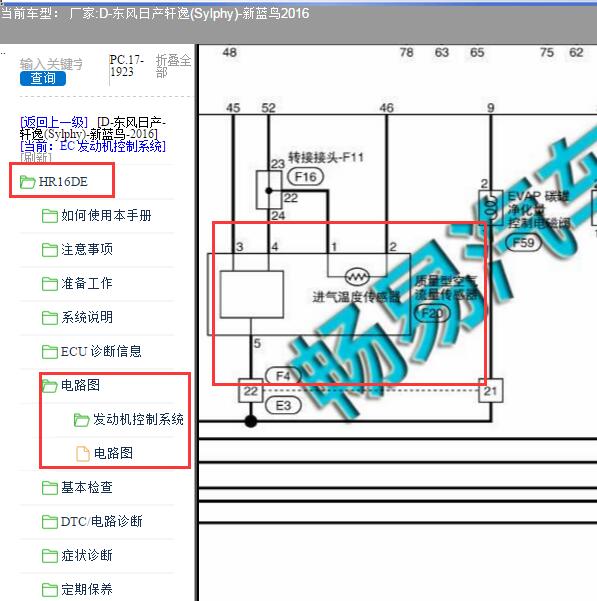Screen dimensions: 597x601
Task: Select the 基本检查 tree entry
Action: coord(87,487)
